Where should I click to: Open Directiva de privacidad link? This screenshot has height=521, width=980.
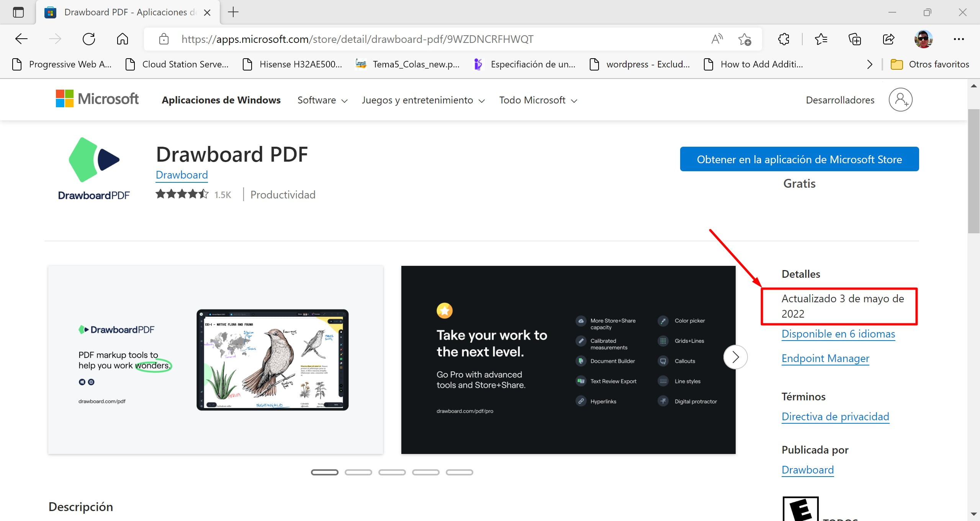coord(835,416)
